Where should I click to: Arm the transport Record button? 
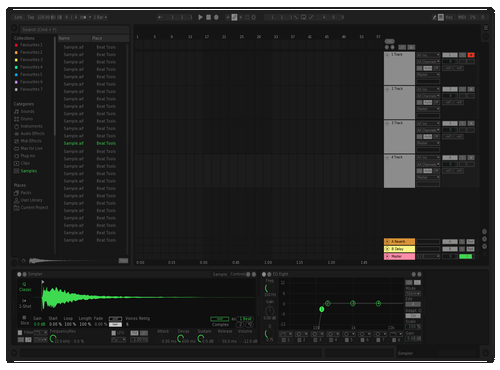tap(216, 17)
